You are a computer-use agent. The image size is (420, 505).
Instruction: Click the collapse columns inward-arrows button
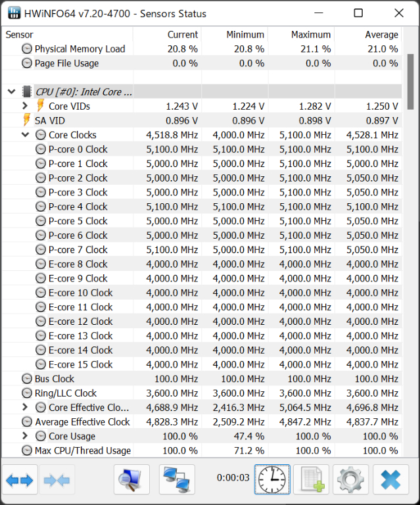coord(57,480)
